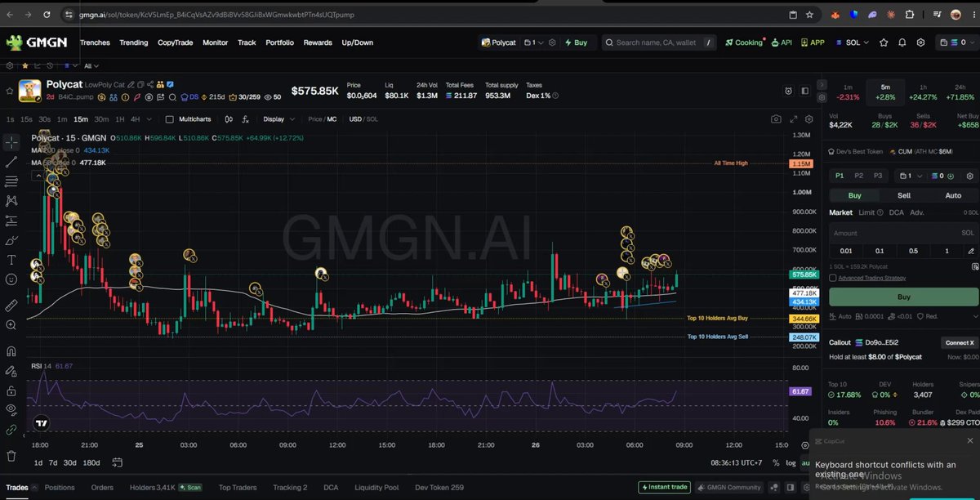Click the Connect X button
980x500 pixels.
(x=959, y=343)
